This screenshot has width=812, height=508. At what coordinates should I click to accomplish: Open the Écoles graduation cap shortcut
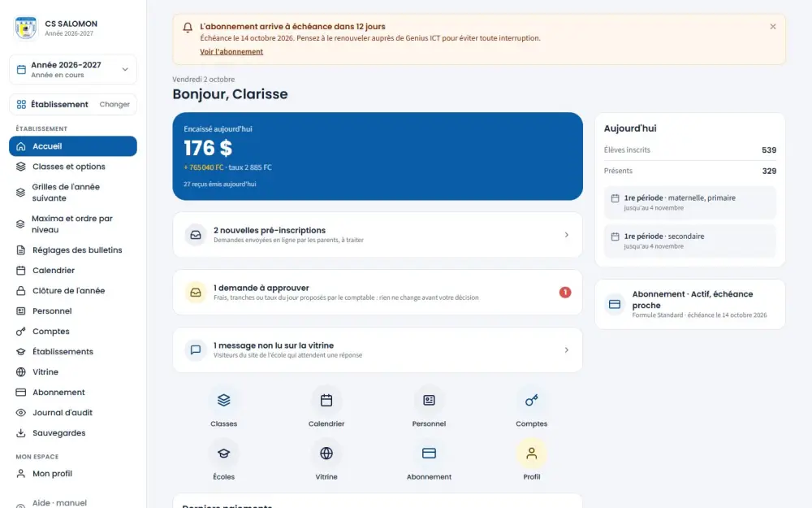pos(224,453)
